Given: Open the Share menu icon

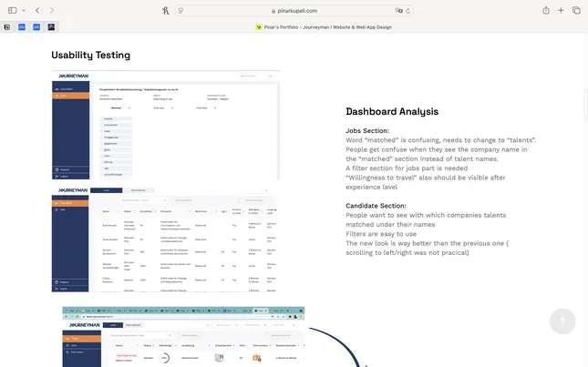Looking at the screenshot, I should (545, 10).
